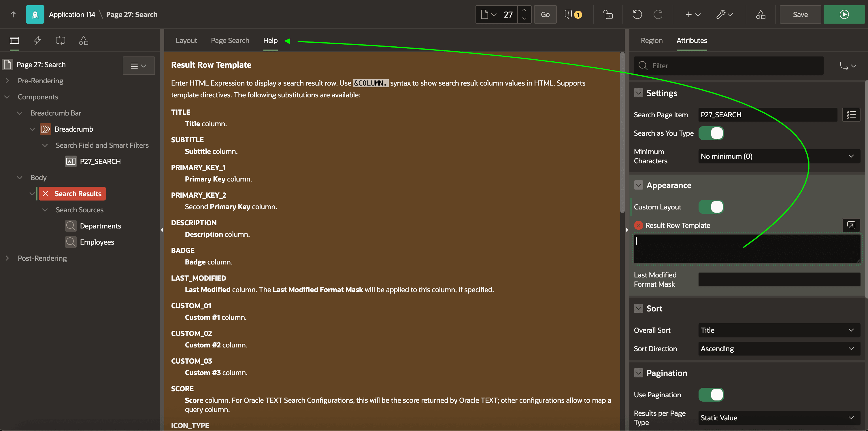Screen dimensions: 868x431
Task: Open the Utilities wrench menu
Action: (724, 14)
